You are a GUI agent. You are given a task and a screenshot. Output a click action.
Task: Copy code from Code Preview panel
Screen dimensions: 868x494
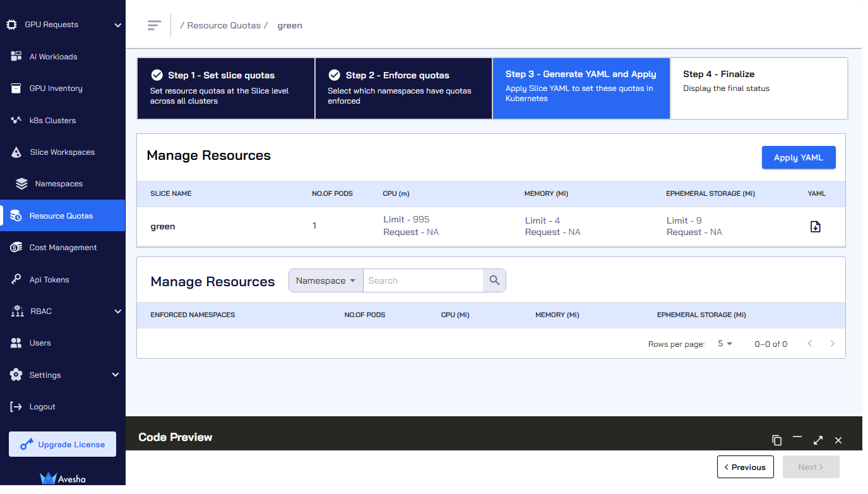pyautogui.click(x=777, y=440)
